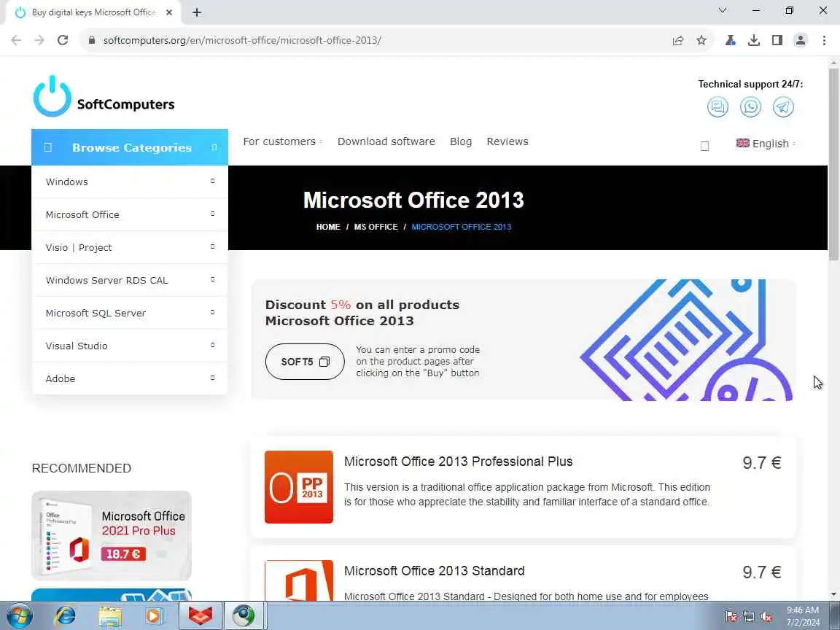View site security lock icon
The width and height of the screenshot is (840, 630).
(x=92, y=40)
